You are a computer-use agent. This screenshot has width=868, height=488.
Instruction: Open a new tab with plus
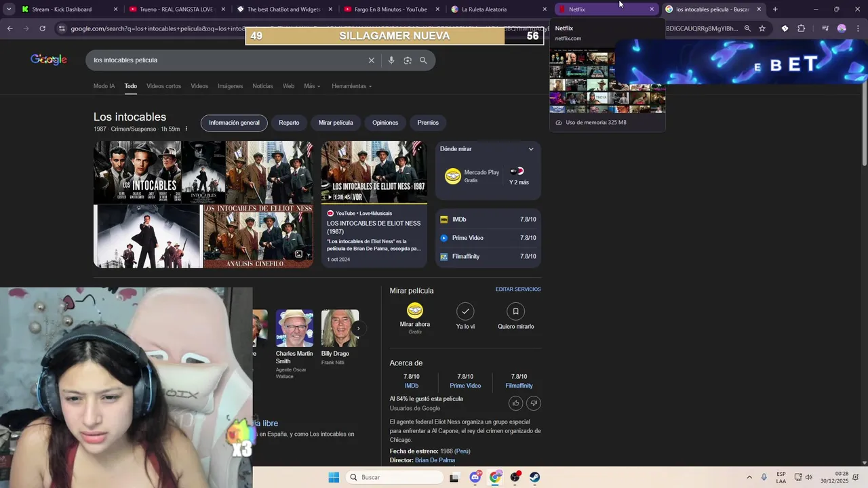775,9
